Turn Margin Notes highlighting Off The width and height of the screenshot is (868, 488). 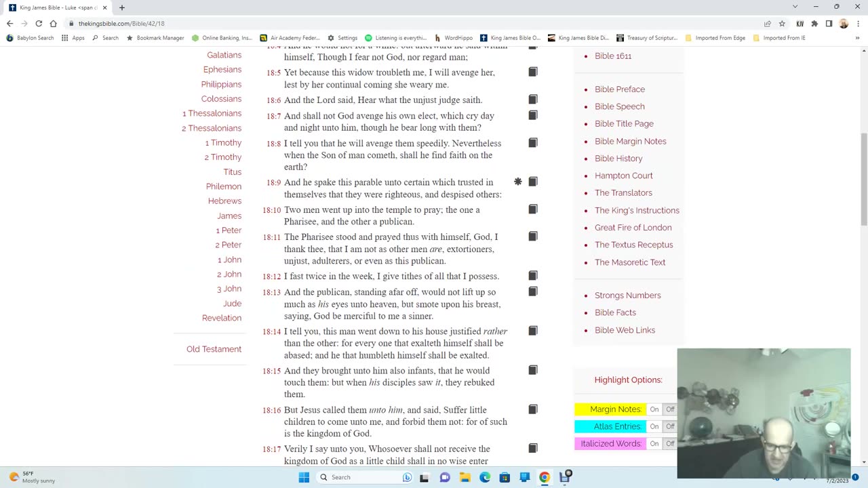(670, 409)
